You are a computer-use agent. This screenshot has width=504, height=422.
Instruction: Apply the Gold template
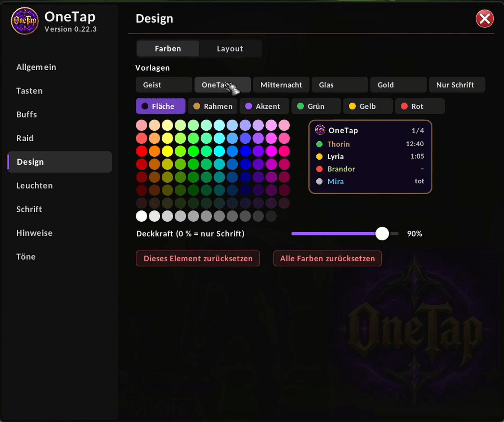(x=398, y=85)
